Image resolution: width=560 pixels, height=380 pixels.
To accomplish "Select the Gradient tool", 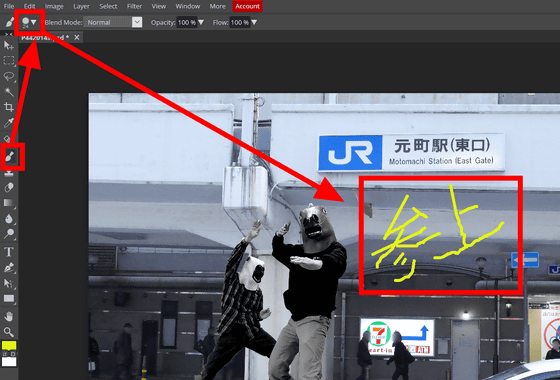I will click(9, 203).
